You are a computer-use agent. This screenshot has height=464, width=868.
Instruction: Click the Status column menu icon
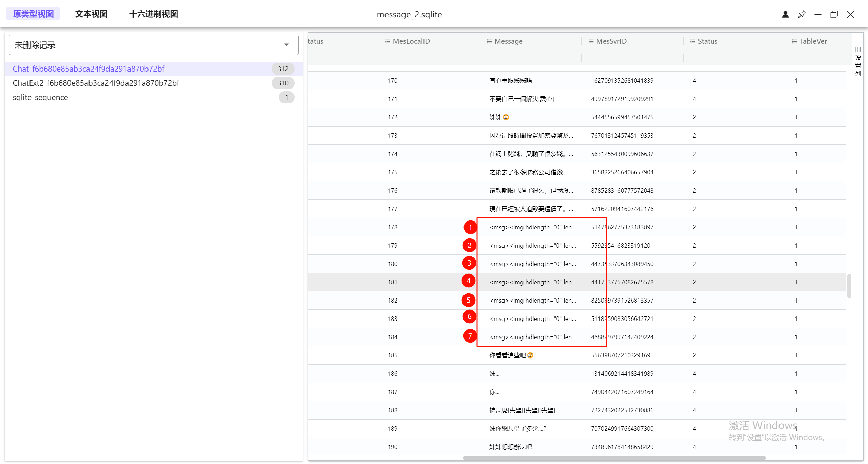click(693, 41)
